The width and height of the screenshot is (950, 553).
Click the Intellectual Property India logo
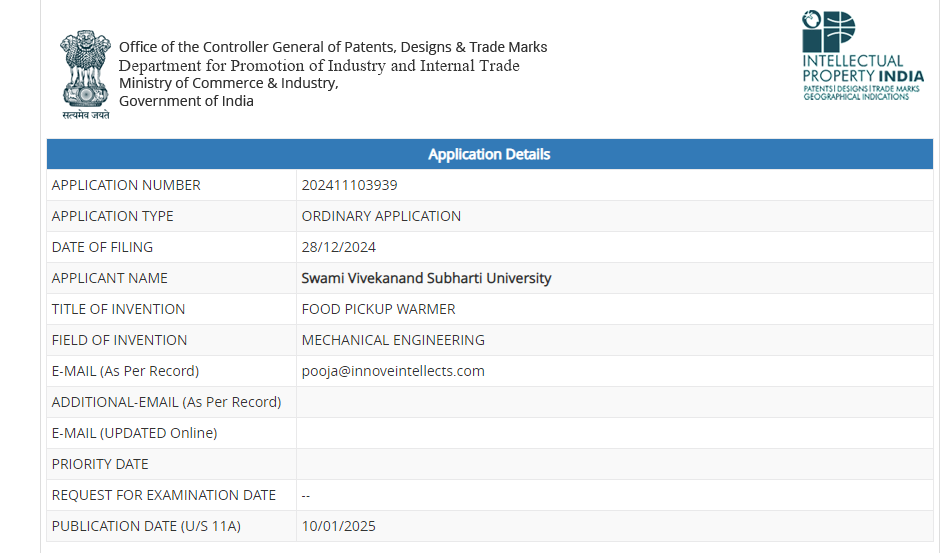tap(861, 56)
